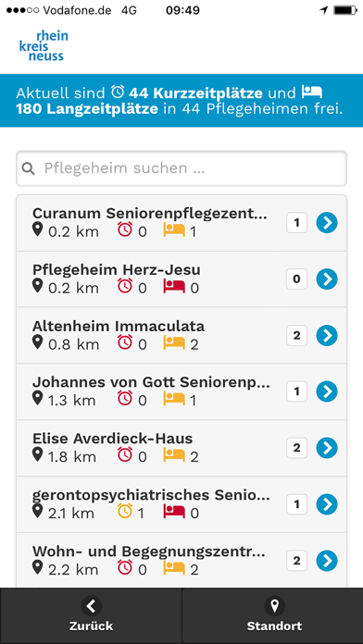Tap the Standort location pin icon
363x644 pixels.
click(275, 605)
